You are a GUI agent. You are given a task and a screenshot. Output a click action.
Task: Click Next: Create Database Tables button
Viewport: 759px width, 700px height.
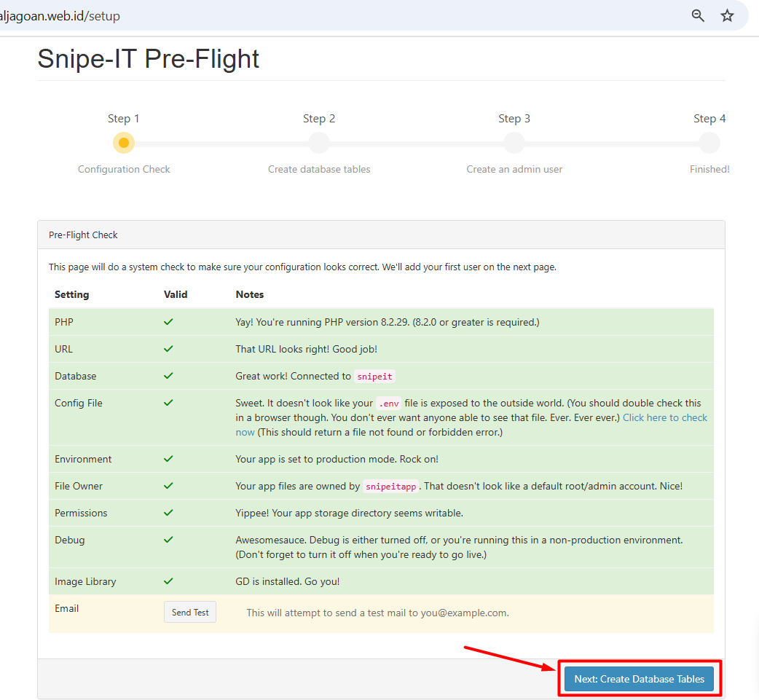(x=639, y=679)
